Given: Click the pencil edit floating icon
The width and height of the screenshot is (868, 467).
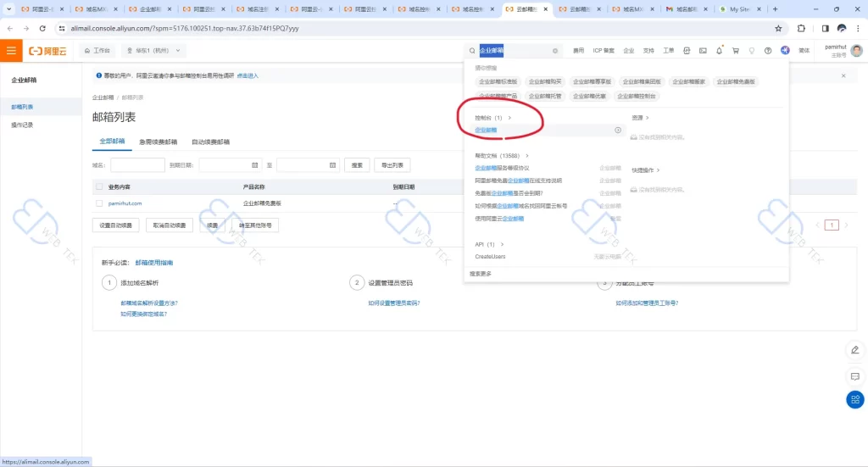Looking at the screenshot, I should coord(854,350).
